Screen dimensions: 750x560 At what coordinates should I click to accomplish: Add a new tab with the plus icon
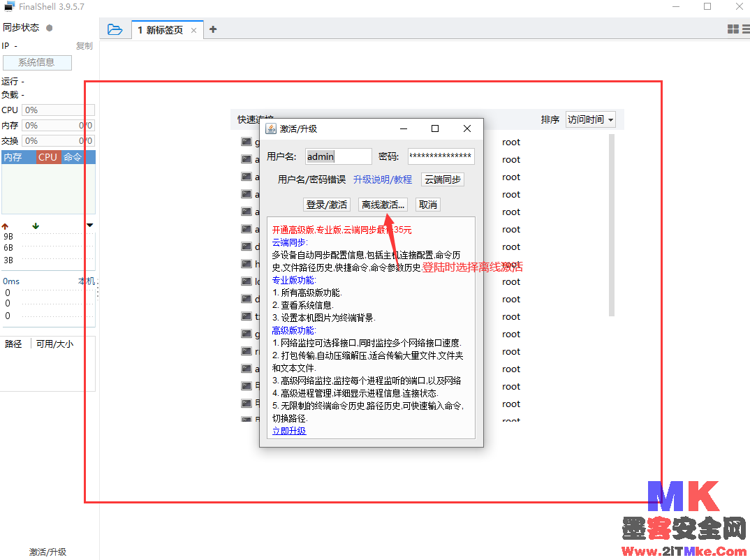(213, 29)
